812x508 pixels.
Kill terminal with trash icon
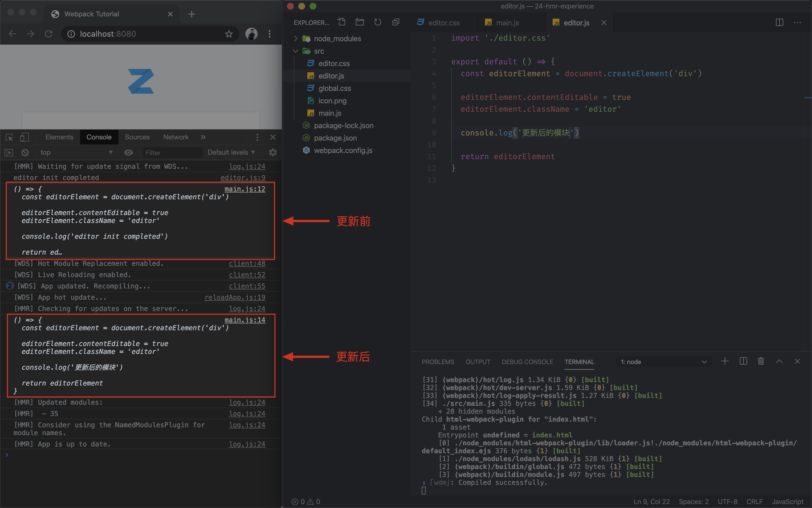(761, 361)
